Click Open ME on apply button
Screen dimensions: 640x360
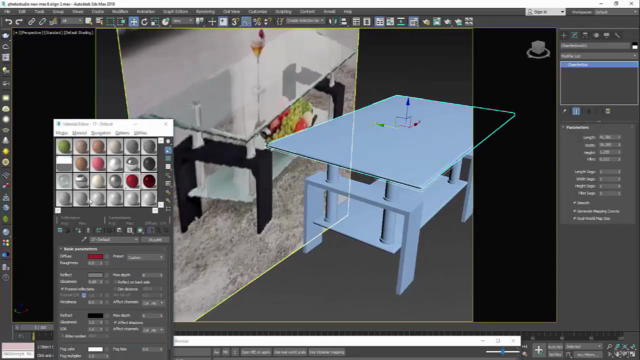pos(256,352)
